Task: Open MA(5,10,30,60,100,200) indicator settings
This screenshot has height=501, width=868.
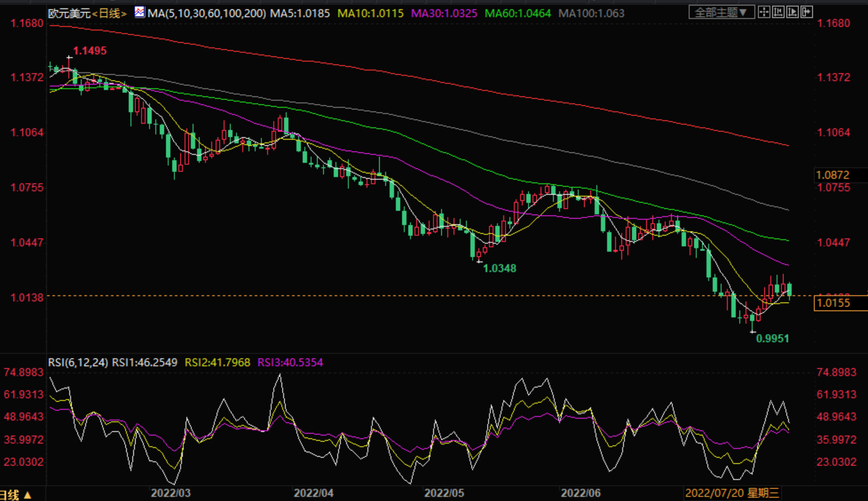Action: [206, 13]
